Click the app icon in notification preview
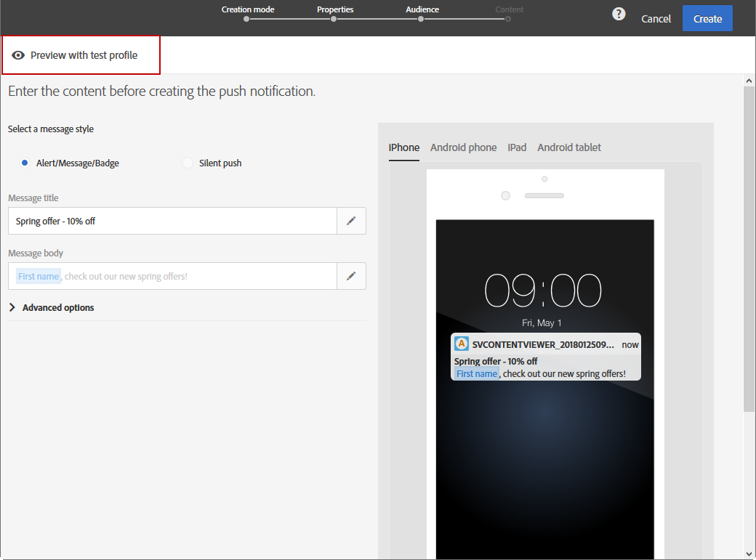Viewport: 756px width, 560px height. (462, 344)
